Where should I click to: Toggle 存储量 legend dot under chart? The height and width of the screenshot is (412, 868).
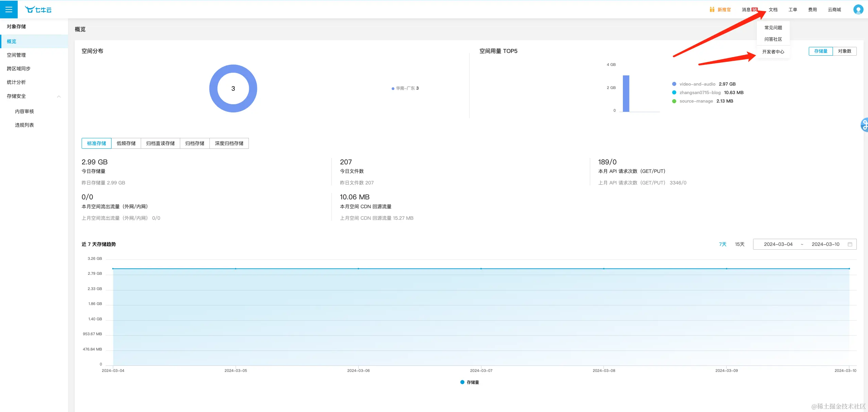coord(462,382)
